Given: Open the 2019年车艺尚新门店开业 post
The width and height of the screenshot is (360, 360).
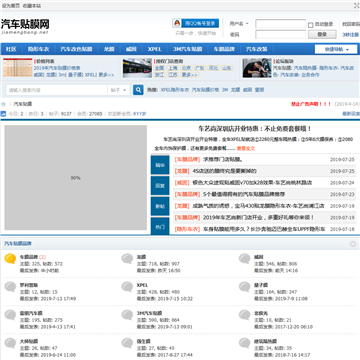Looking at the screenshot, I should point(259,218).
